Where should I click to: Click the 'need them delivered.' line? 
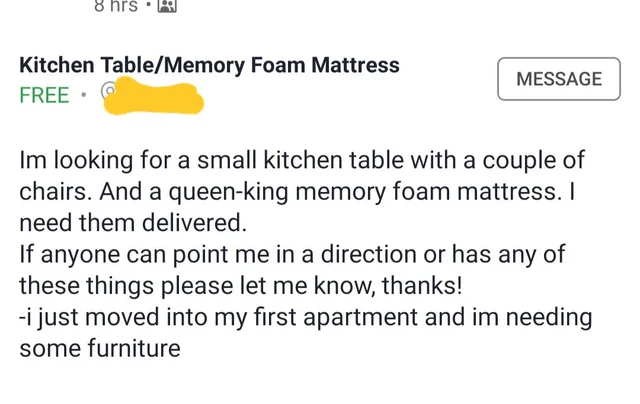[133, 223]
